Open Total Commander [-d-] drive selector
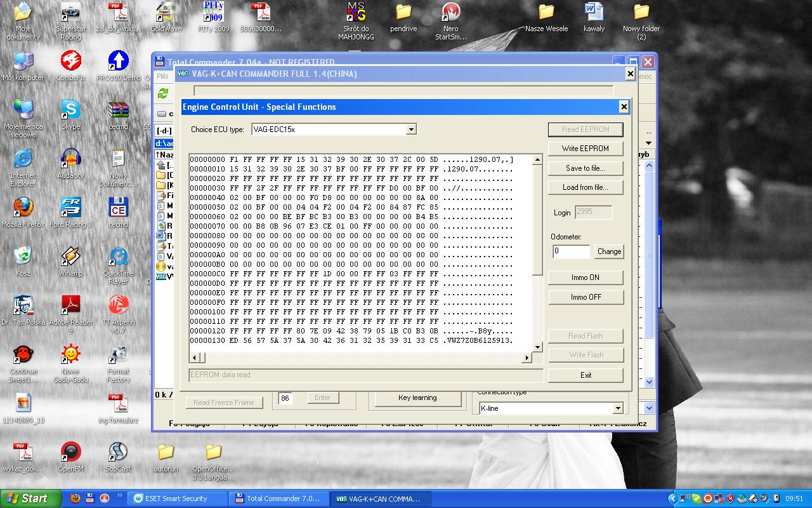Viewport: 812px width, 508px height. pyautogui.click(x=164, y=130)
